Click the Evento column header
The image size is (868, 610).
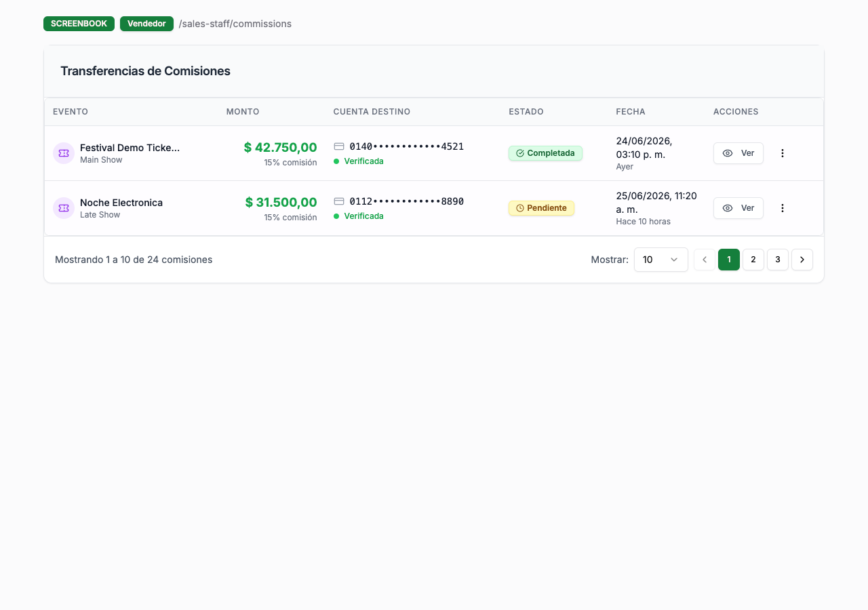pos(71,112)
